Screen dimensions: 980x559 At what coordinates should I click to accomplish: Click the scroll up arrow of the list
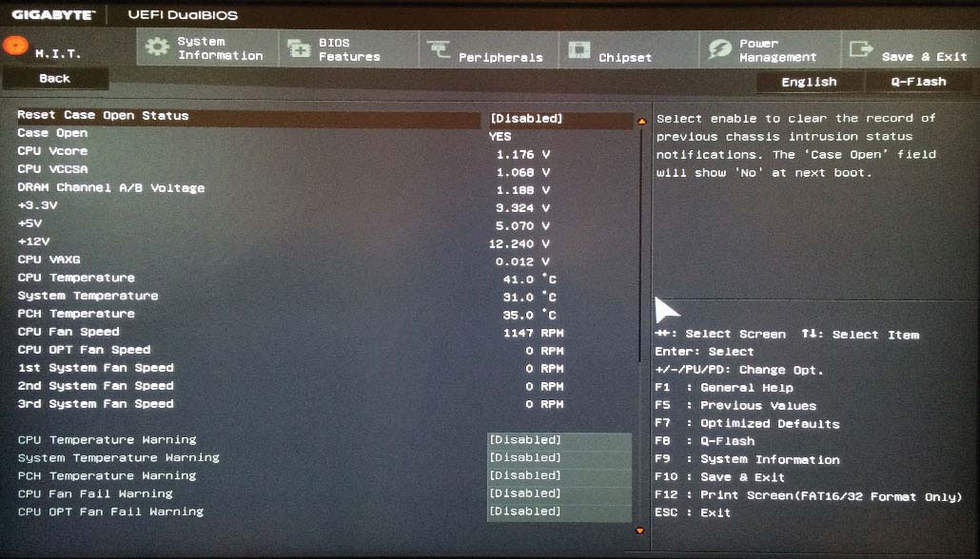point(641,121)
